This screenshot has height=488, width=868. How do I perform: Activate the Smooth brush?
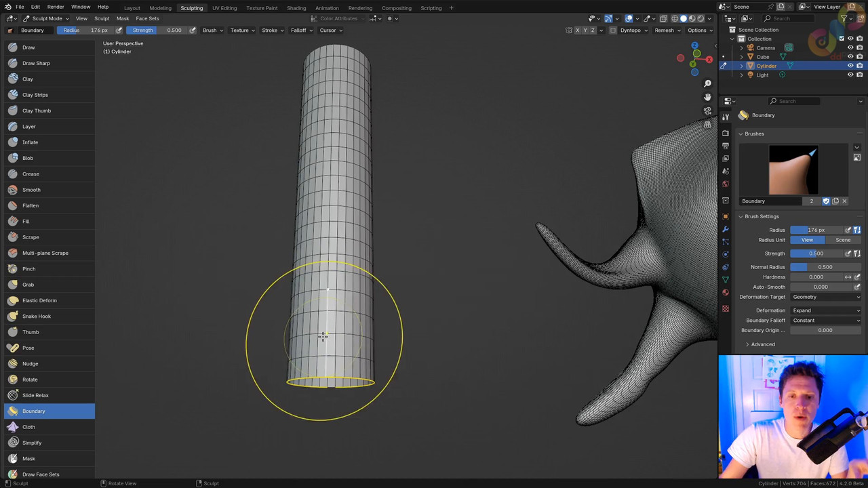point(49,190)
